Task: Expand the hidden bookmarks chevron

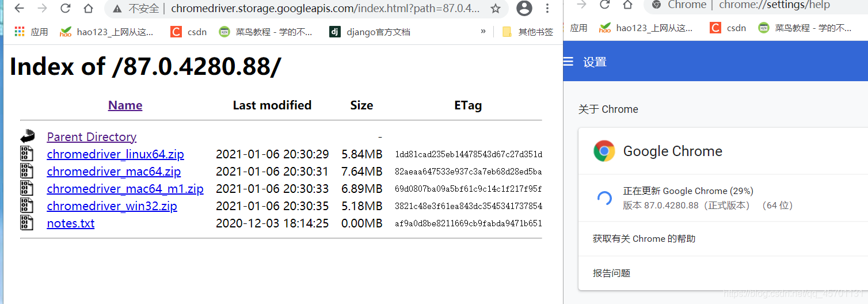Action: [x=483, y=31]
